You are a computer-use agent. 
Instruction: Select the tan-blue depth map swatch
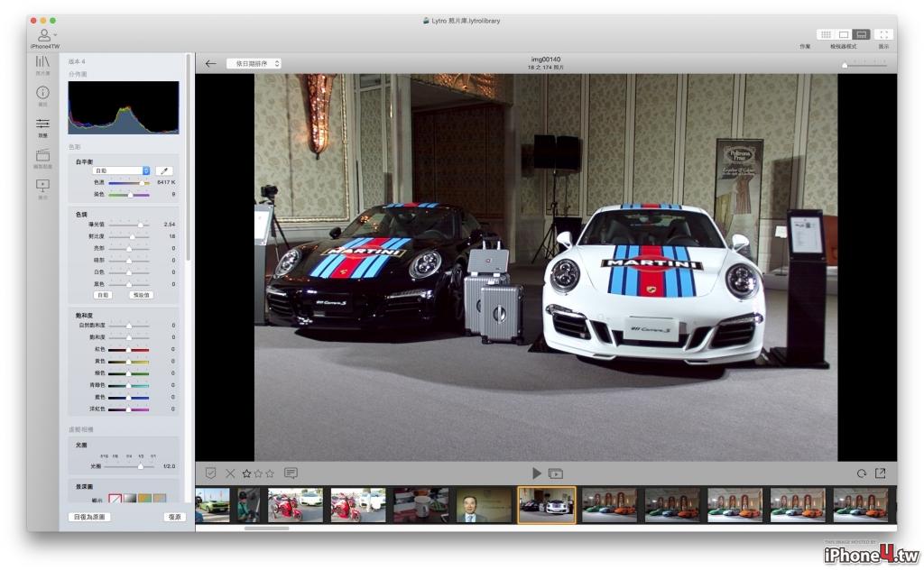point(160,499)
